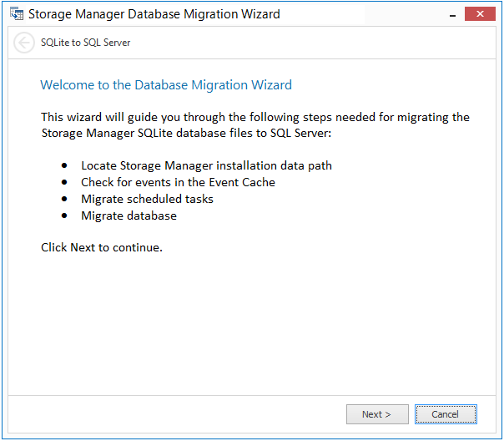Screen dimensions: 504x441
Task: Select the 'Migrate database' step text
Action: tap(129, 215)
